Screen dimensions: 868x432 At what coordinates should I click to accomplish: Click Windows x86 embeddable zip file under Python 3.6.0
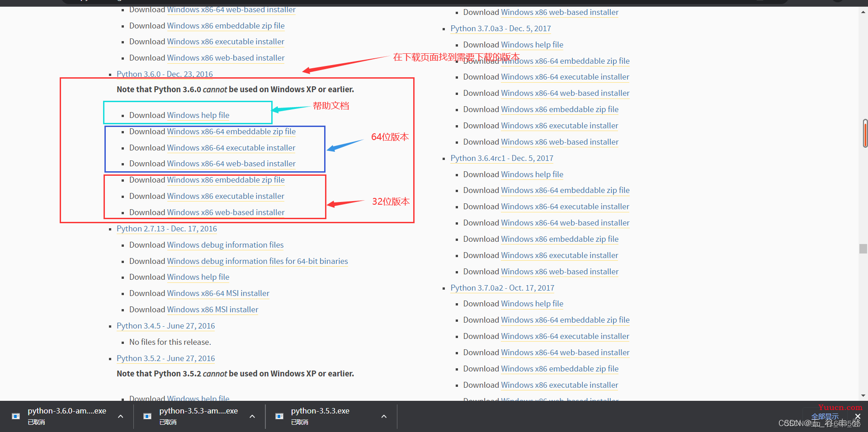[226, 180]
